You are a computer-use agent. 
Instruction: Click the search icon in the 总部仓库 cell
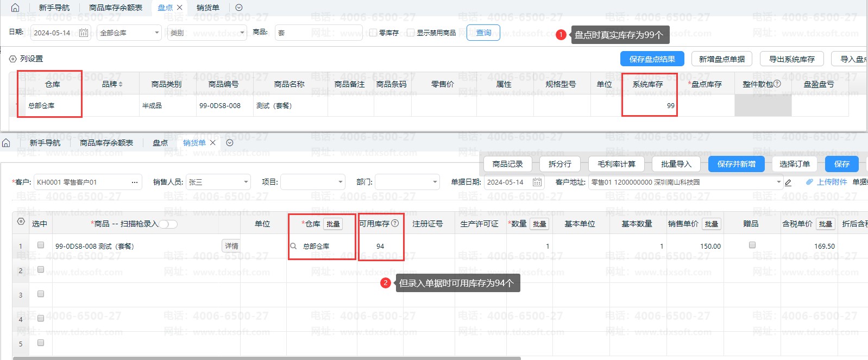[293, 246]
